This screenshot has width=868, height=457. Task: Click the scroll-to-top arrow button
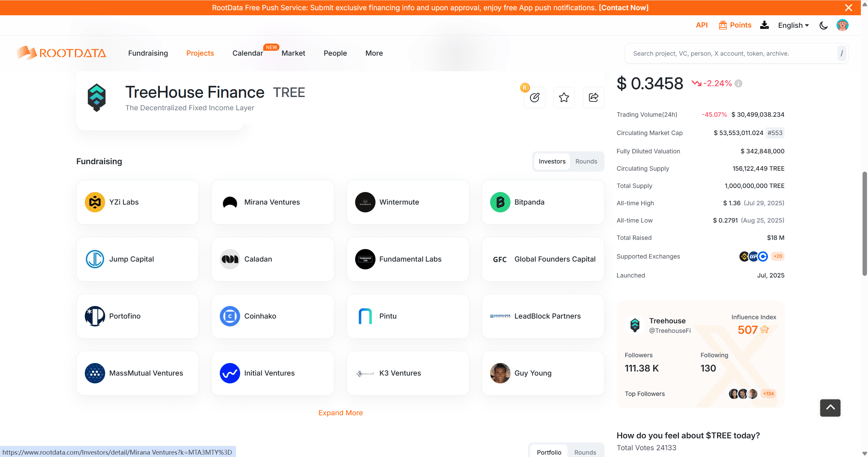pyautogui.click(x=830, y=408)
